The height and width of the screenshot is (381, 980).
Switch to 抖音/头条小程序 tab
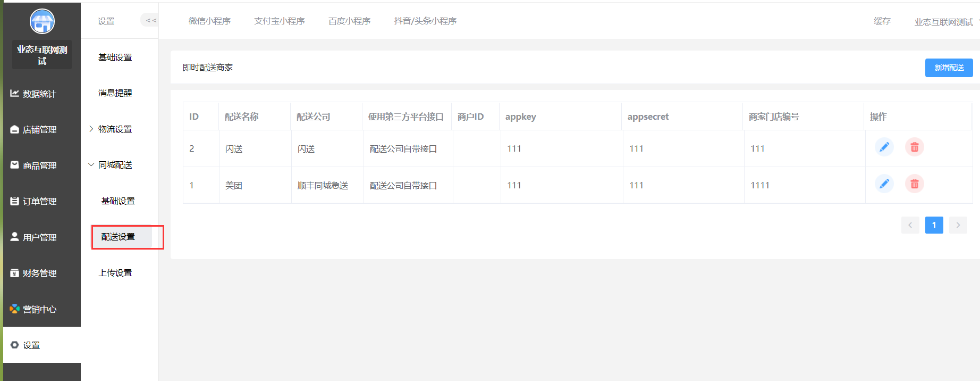425,21
